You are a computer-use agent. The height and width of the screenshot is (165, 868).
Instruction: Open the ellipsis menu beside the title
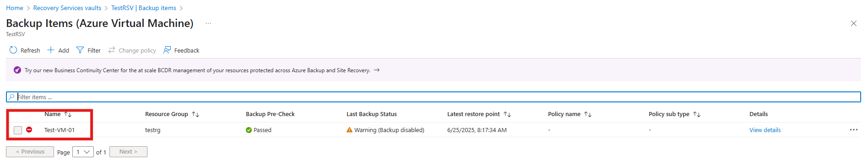(208, 23)
